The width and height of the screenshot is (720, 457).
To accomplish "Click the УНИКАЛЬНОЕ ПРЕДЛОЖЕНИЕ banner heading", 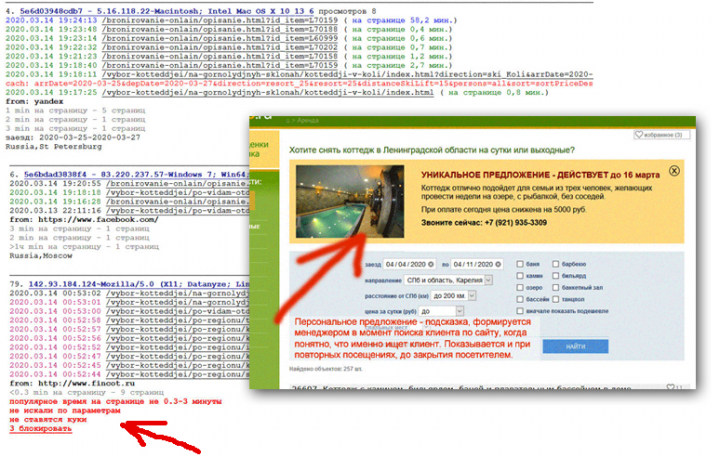I will click(540, 175).
